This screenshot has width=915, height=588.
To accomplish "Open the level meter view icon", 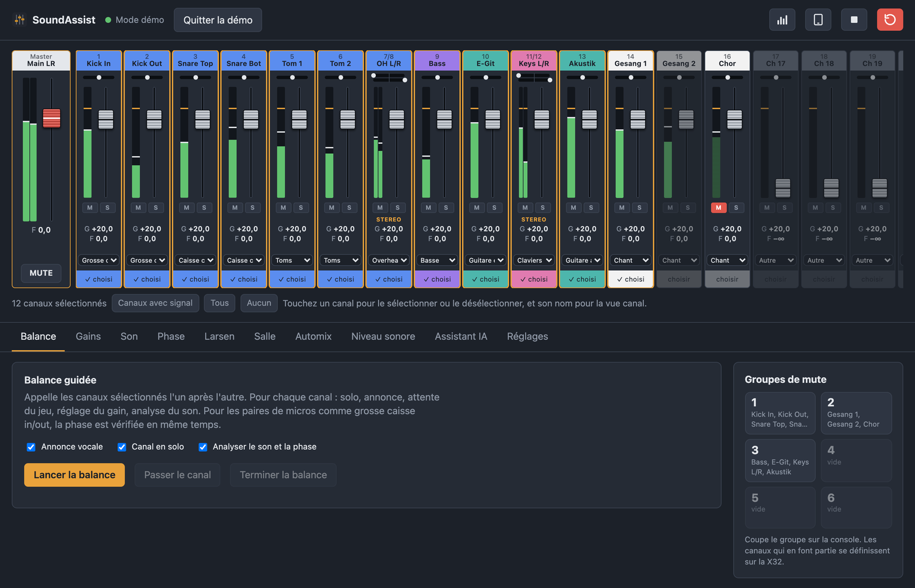I will tap(782, 20).
